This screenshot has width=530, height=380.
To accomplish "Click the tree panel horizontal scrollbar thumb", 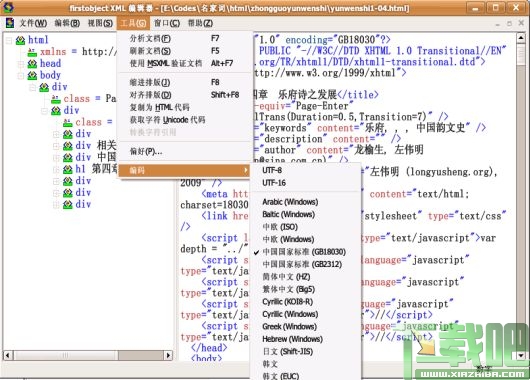I will (66, 355).
